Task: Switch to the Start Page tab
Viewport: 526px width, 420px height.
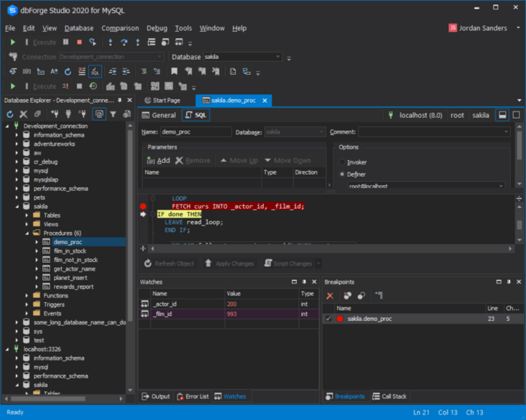Action: point(162,101)
